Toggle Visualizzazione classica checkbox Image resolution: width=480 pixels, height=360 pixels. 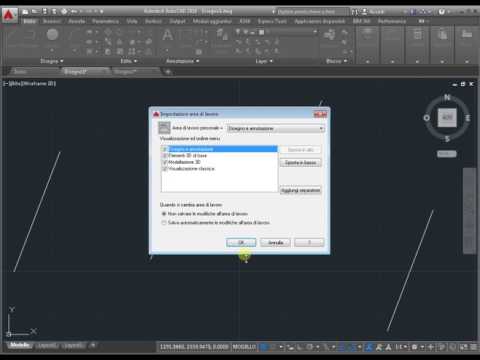click(165, 169)
